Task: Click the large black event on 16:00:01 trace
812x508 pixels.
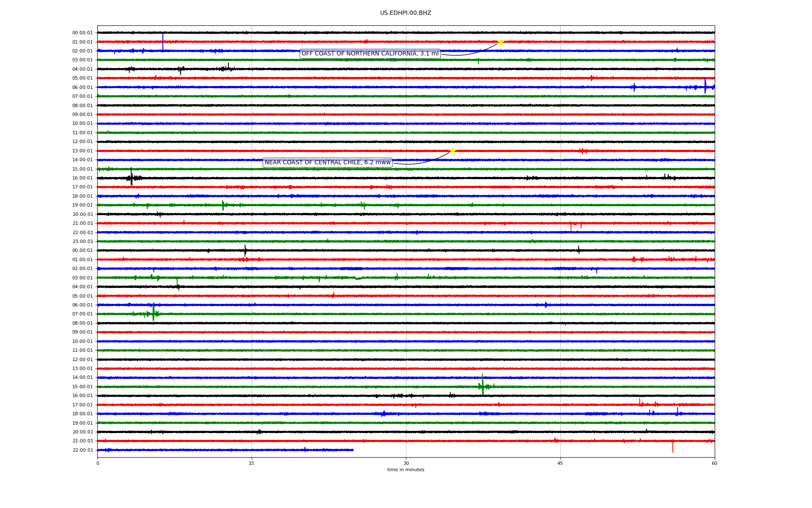Action: coord(132,177)
